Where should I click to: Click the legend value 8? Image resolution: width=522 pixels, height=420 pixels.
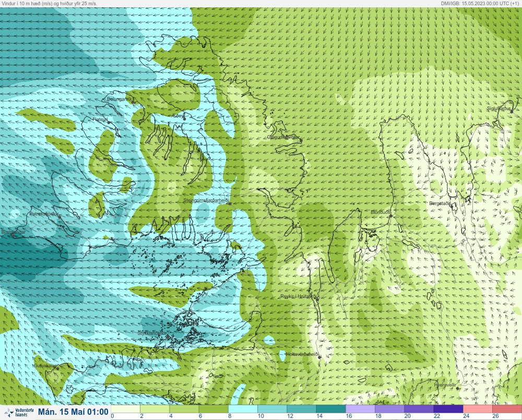[230, 416]
